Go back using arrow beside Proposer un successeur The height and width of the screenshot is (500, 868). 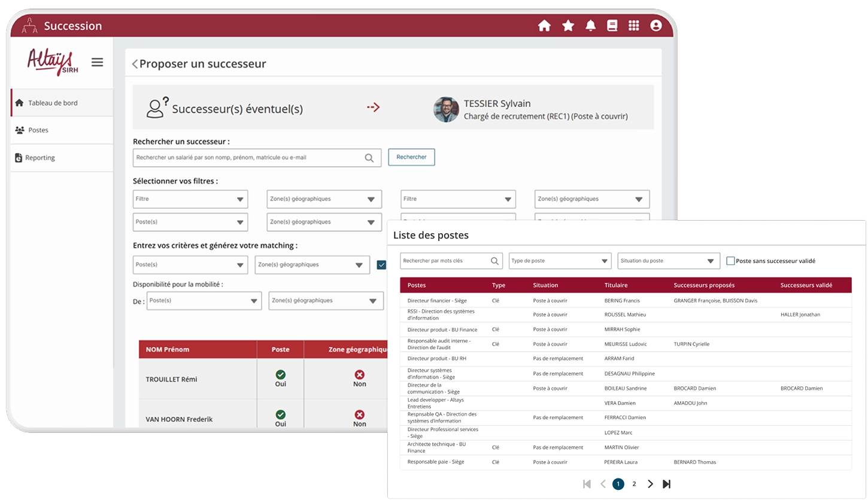135,64
